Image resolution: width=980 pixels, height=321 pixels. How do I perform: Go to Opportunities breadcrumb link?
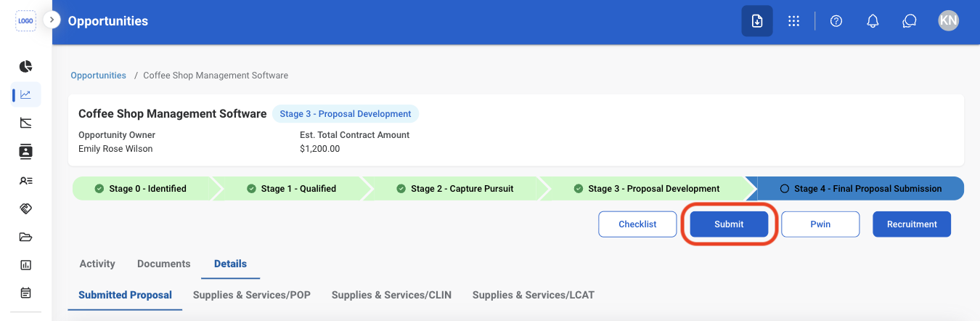(x=98, y=76)
